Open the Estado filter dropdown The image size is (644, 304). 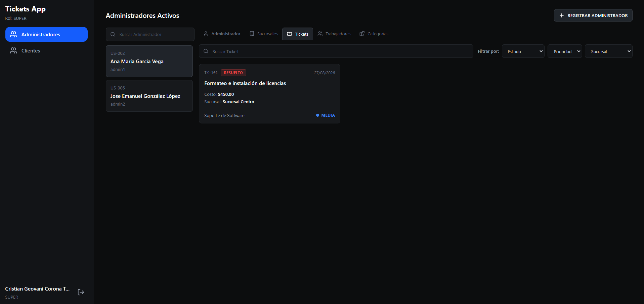523,51
